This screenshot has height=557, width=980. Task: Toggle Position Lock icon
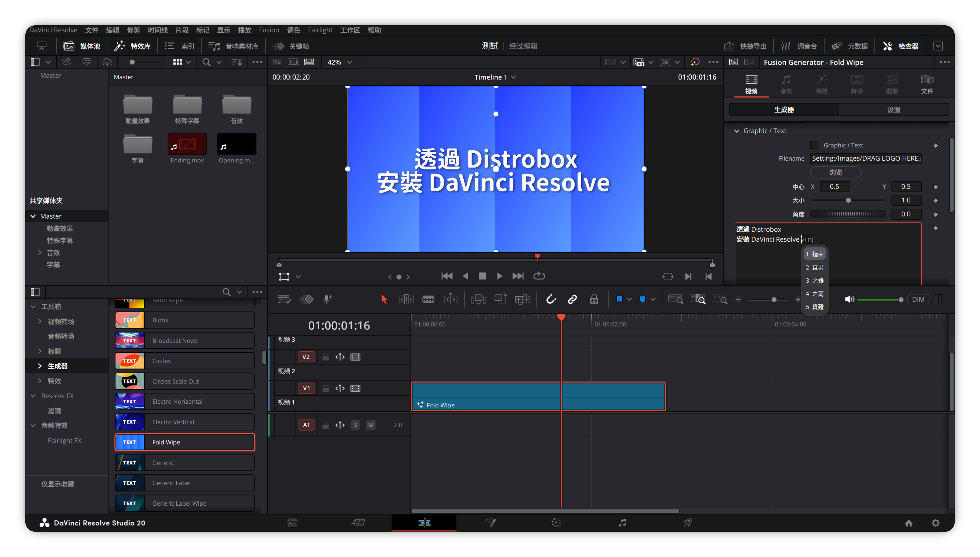coord(594,299)
